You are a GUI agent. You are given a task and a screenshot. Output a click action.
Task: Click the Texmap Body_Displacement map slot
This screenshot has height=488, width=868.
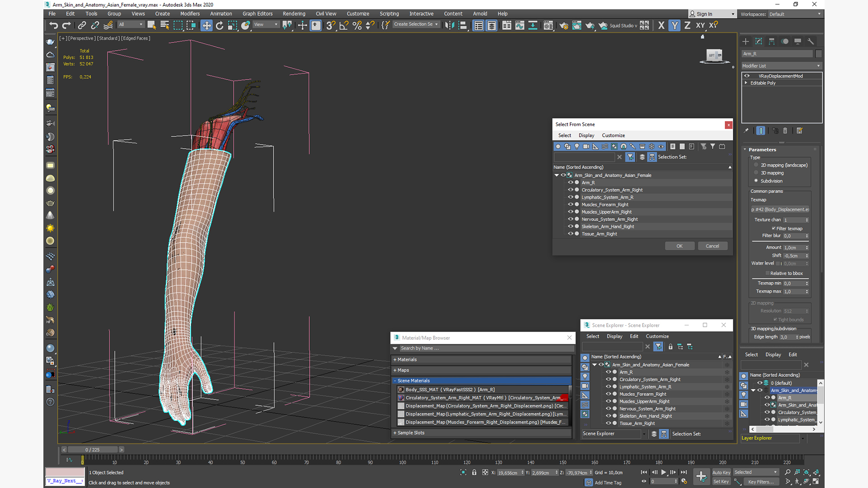click(x=780, y=209)
